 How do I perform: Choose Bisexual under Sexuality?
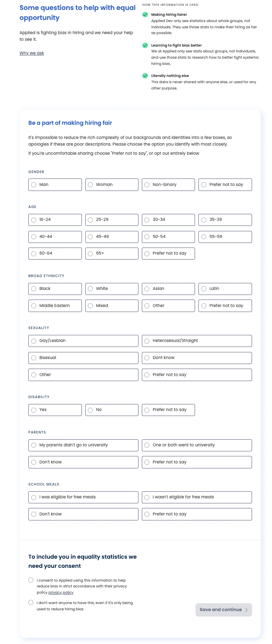(34, 358)
